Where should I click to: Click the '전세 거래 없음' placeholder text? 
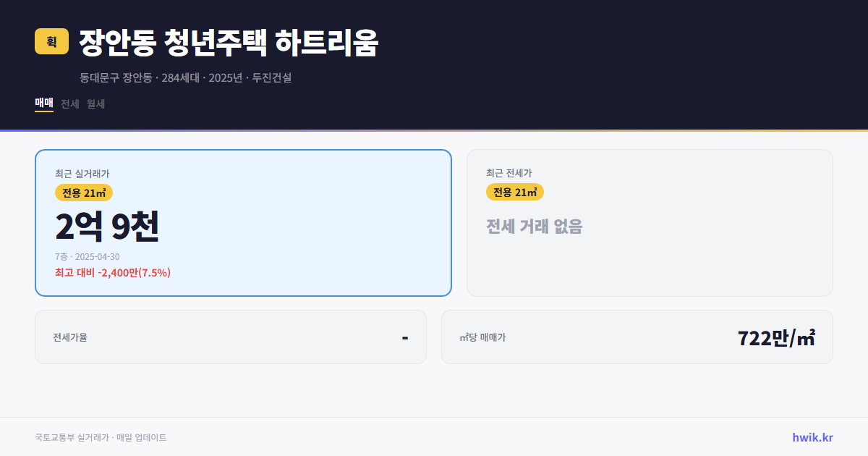click(x=536, y=228)
